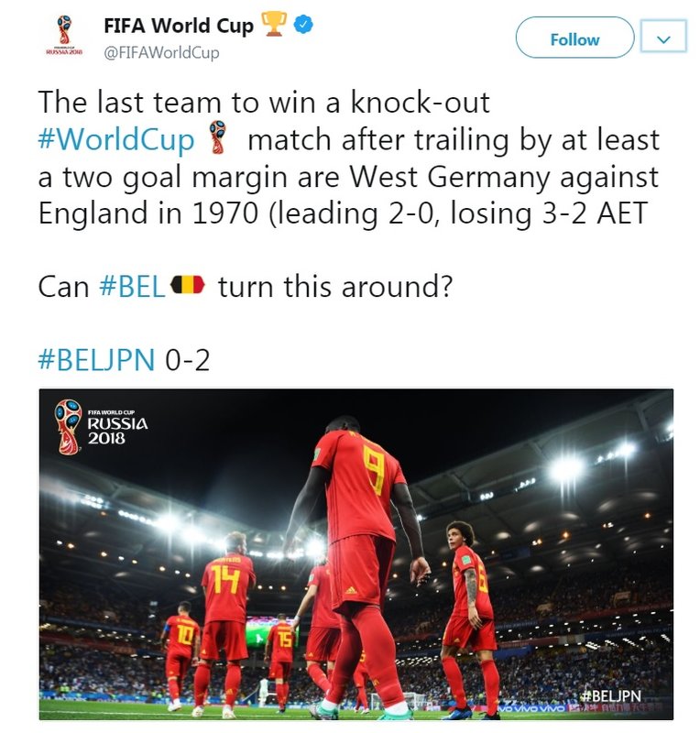This screenshot has height=733, width=700.
Task: Click the Russia 2018 logo in the photo
Action: coord(101,427)
